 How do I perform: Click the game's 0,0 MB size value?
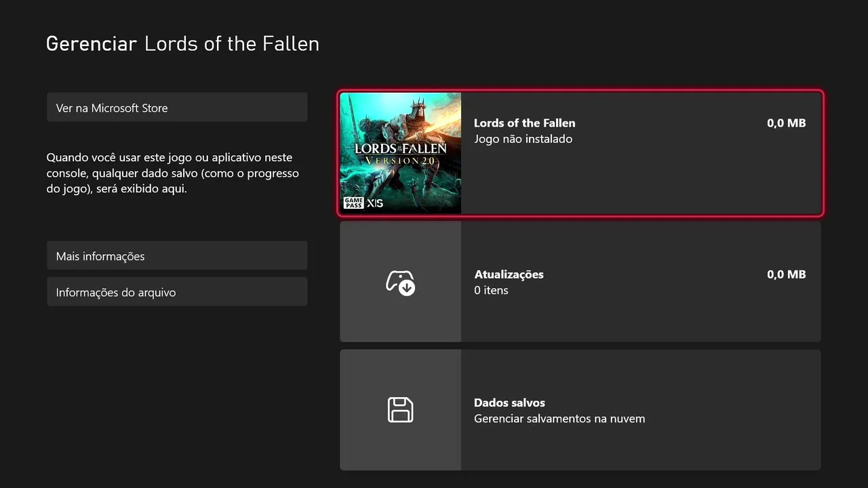[x=787, y=123]
